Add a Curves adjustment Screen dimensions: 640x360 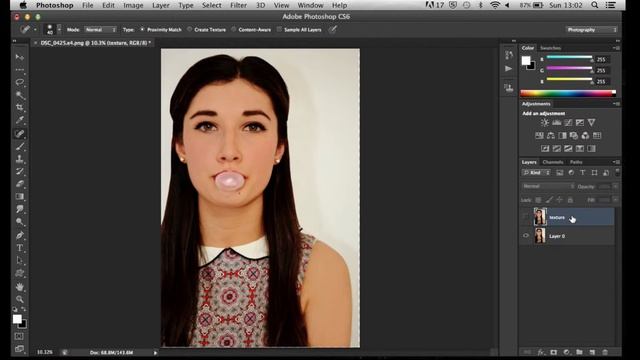click(x=568, y=122)
